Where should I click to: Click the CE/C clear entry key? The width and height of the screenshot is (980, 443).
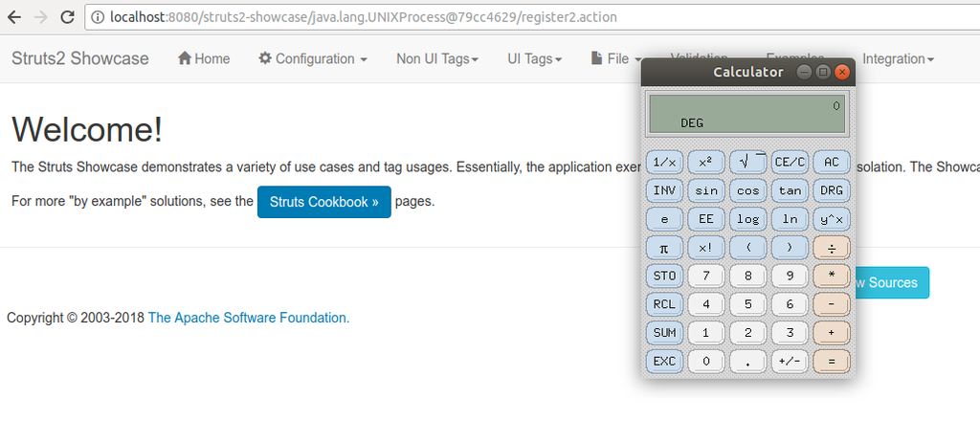[x=790, y=163]
